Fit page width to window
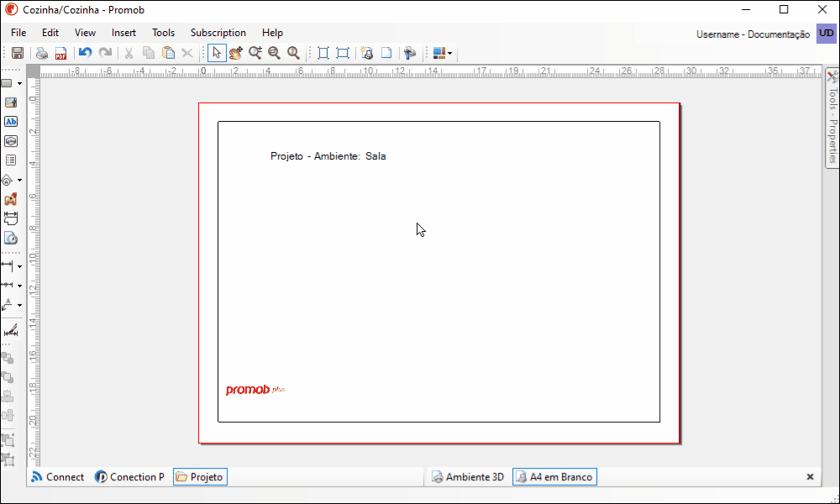 [343, 53]
